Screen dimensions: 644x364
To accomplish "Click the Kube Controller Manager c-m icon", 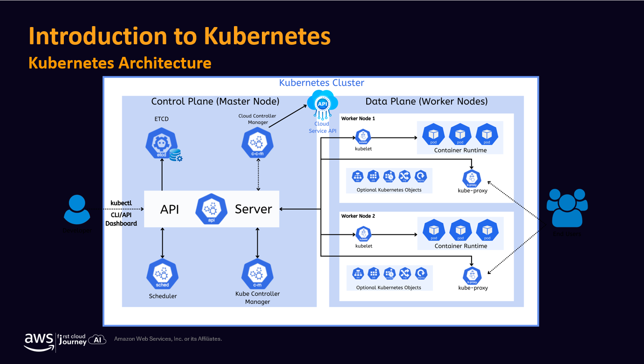I will [x=257, y=274].
